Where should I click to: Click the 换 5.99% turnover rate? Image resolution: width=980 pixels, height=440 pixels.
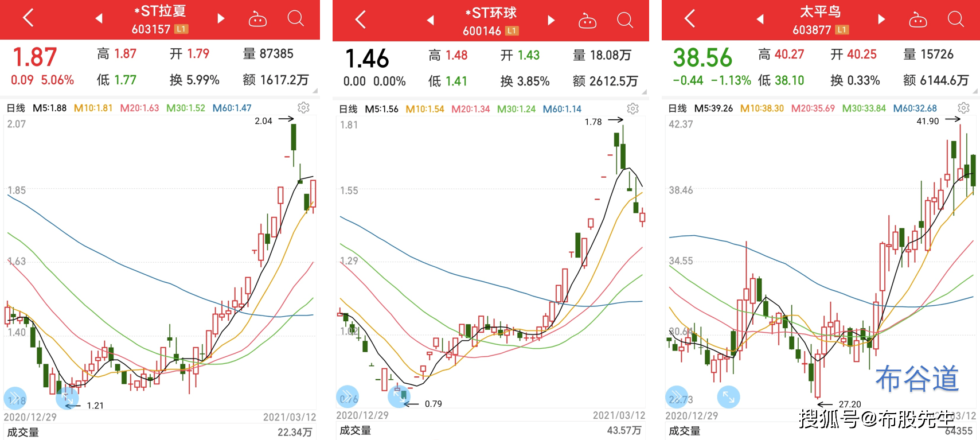tap(194, 80)
